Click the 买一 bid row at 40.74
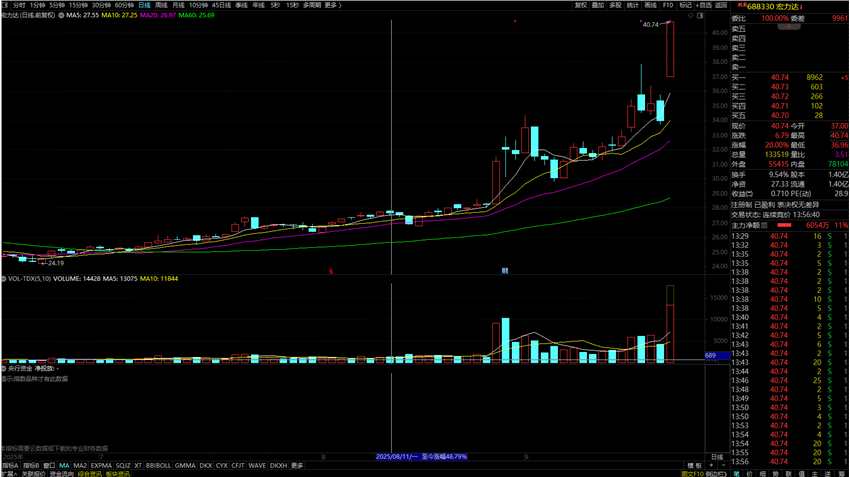The height and width of the screenshot is (477, 850). tap(789, 78)
